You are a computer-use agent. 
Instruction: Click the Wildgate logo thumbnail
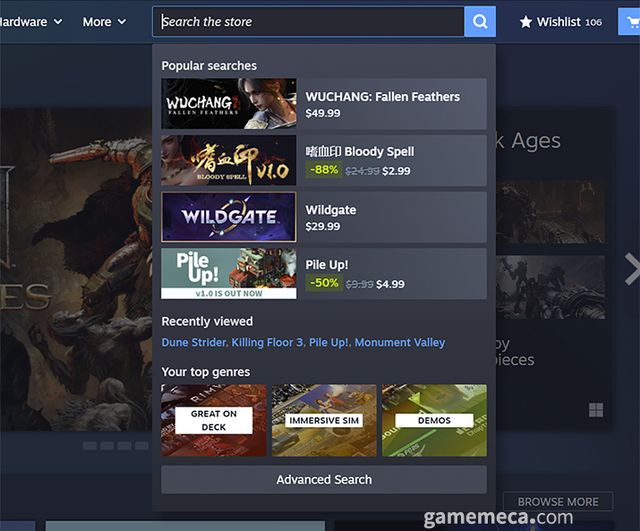point(228,217)
